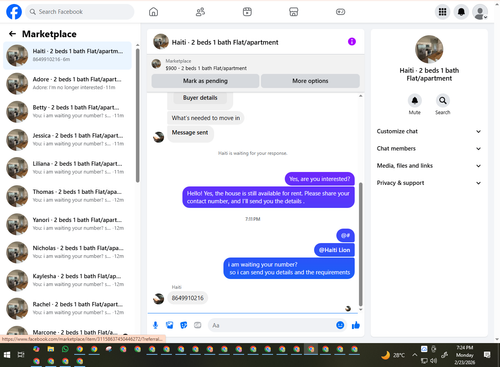This screenshot has height=367, width=500.
Task: Click the 8649910216 message bubble
Action: point(188,298)
